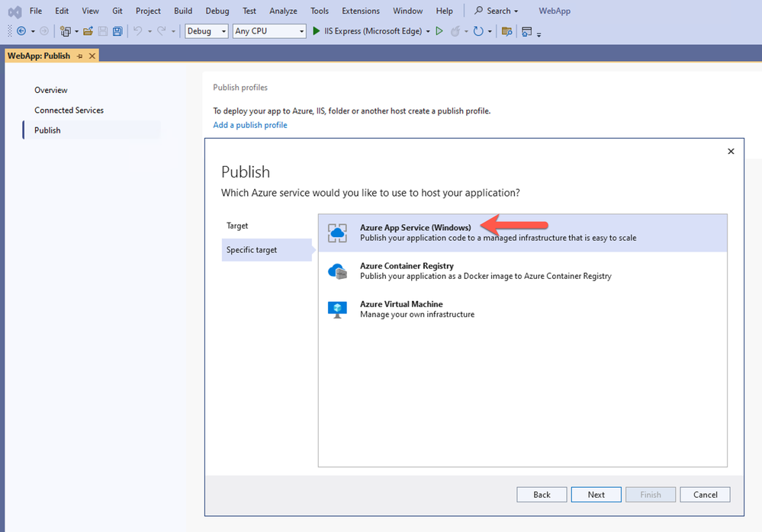
Task: Click the Find in Files folder-search icon
Action: pyautogui.click(x=507, y=31)
